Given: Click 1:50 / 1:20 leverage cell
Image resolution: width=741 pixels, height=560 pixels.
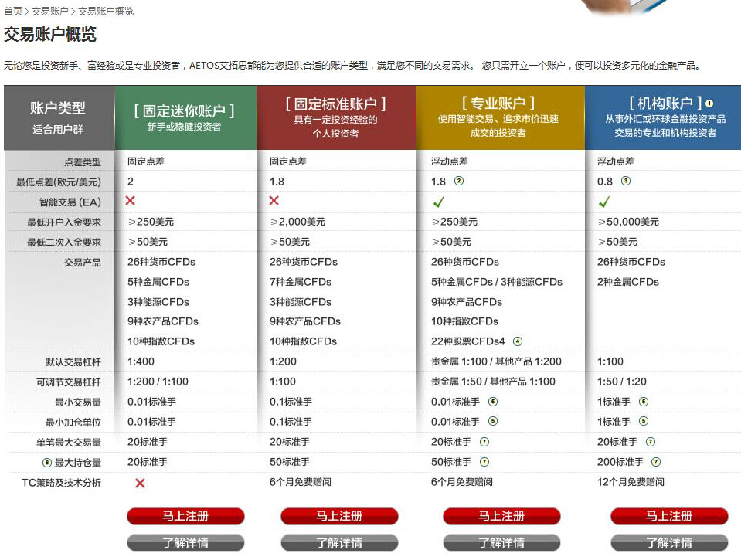Looking at the screenshot, I should pyautogui.click(x=622, y=382).
